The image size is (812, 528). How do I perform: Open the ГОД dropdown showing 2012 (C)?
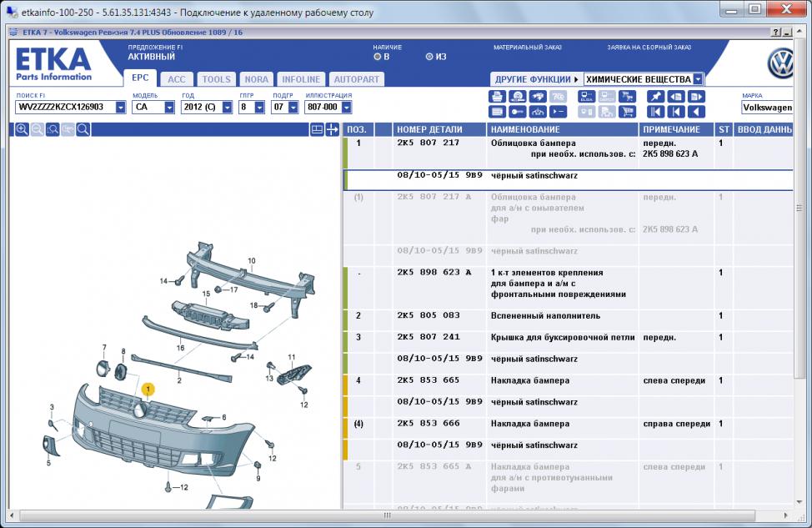pos(227,108)
